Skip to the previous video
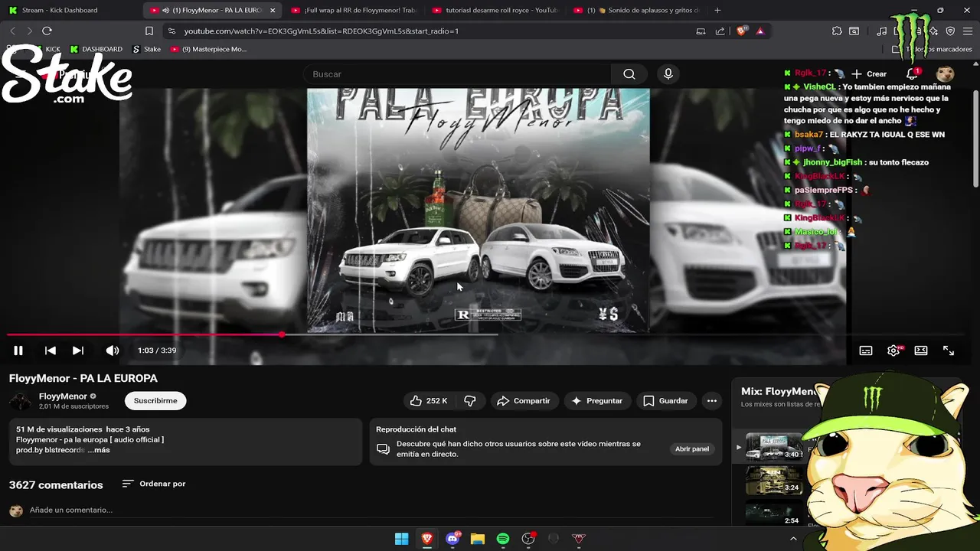Viewport: 980px width, 551px height. 51,350
